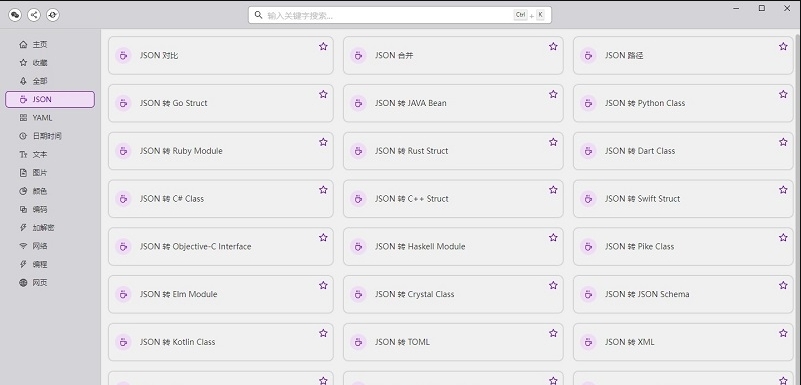The height and width of the screenshot is (385, 801).
Task: Star the JSON 转 Elm Module tool
Action: click(x=323, y=285)
